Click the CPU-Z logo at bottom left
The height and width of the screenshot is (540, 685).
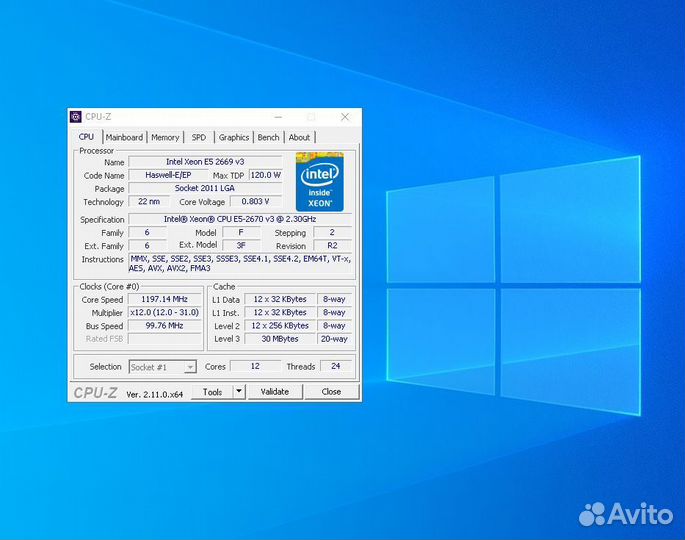click(x=95, y=392)
